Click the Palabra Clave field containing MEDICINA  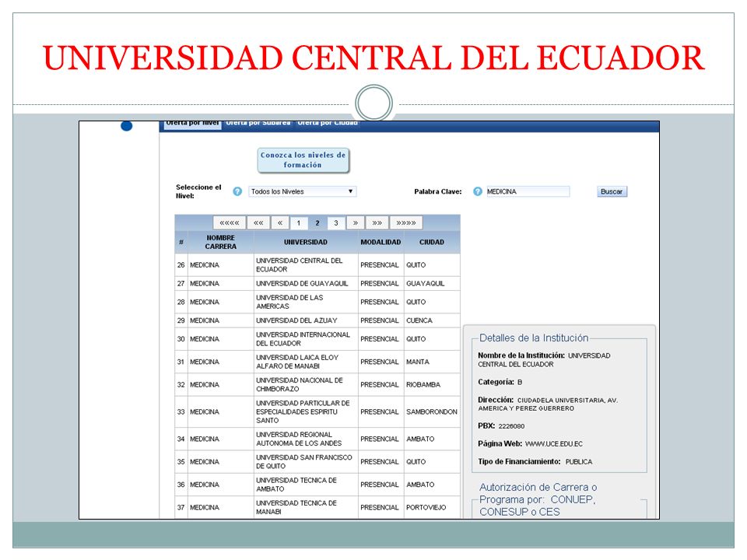tap(528, 191)
